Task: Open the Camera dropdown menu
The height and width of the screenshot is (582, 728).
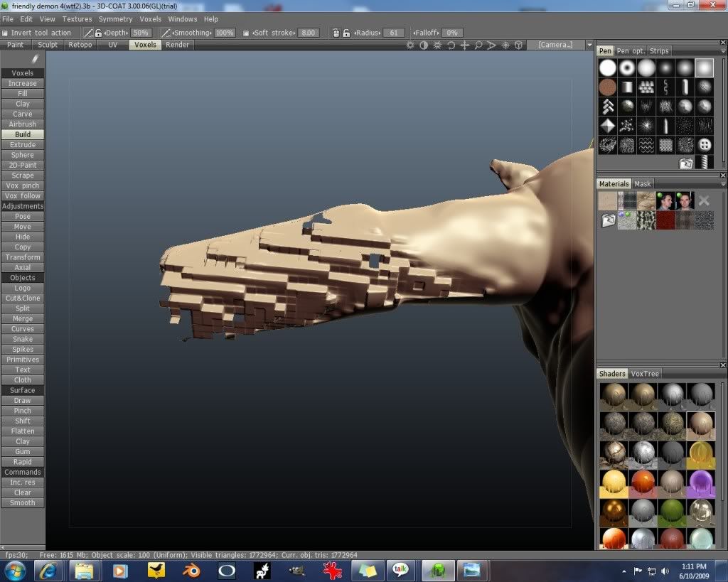Action: point(589,45)
